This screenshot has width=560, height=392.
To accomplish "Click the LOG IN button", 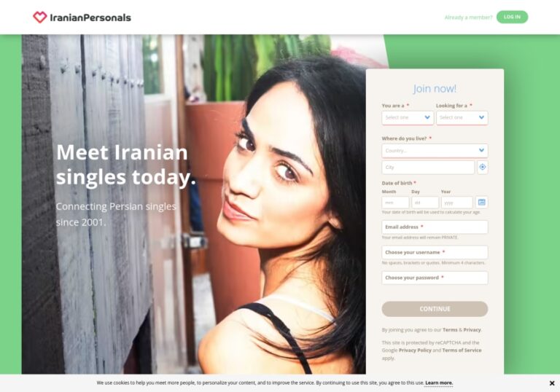I will point(512,17).
